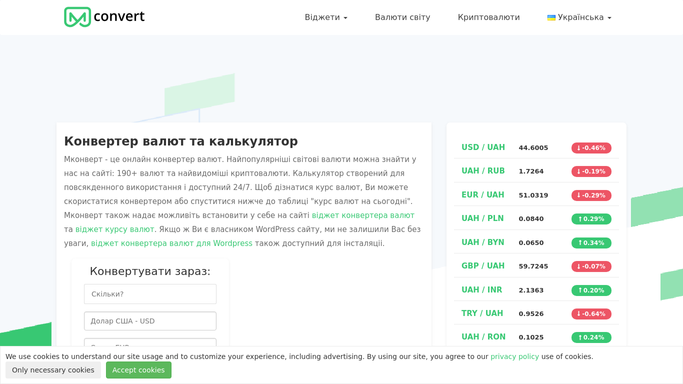
Task: Click the Ukrainian flag icon
Action: click(x=551, y=17)
